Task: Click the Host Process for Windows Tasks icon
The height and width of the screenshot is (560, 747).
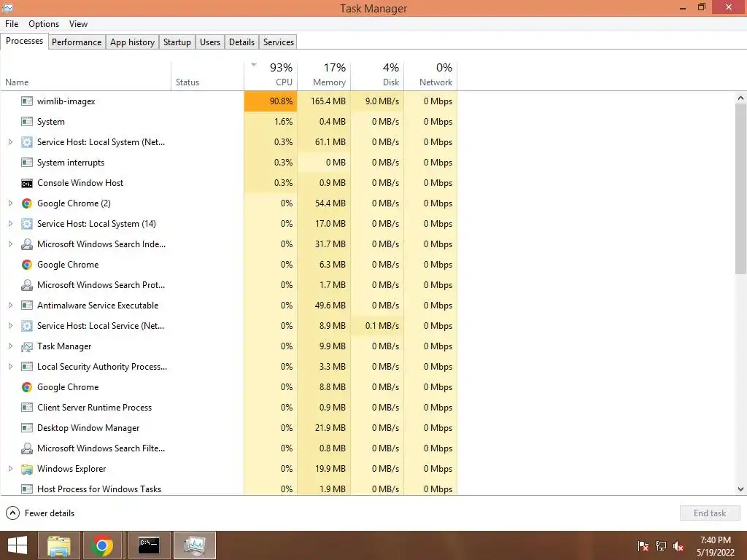Action: point(27,489)
